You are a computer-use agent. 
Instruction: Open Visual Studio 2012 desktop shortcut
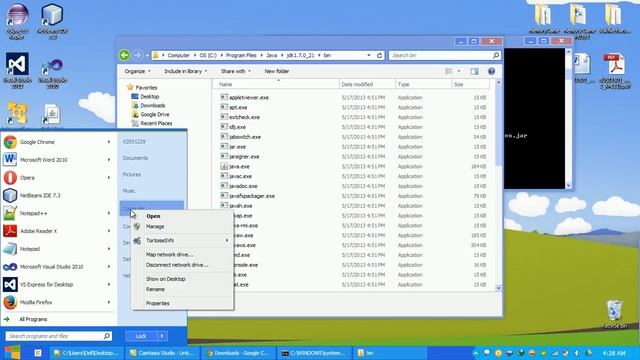click(17, 71)
